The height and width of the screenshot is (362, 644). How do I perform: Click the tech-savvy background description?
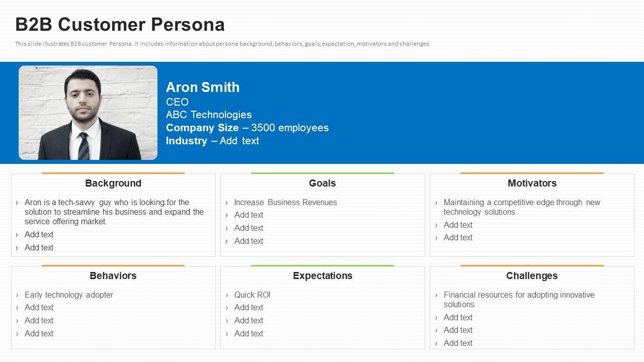click(114, 212)
